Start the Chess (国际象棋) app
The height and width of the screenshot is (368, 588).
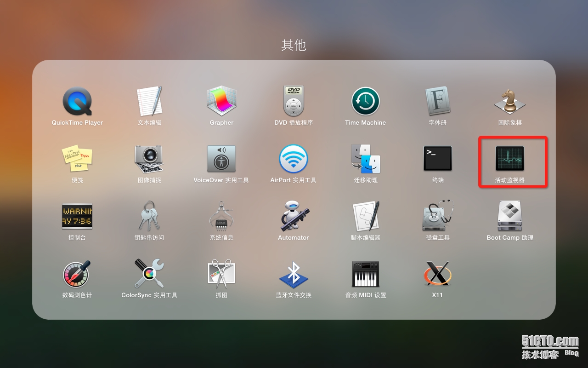point(510,101)
